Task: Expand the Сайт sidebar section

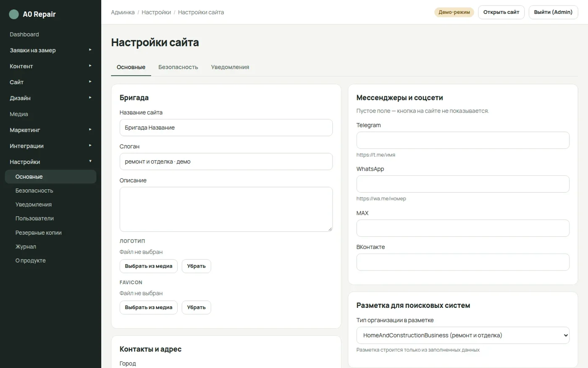Action: pyautogui.click(x=50, y=82)
